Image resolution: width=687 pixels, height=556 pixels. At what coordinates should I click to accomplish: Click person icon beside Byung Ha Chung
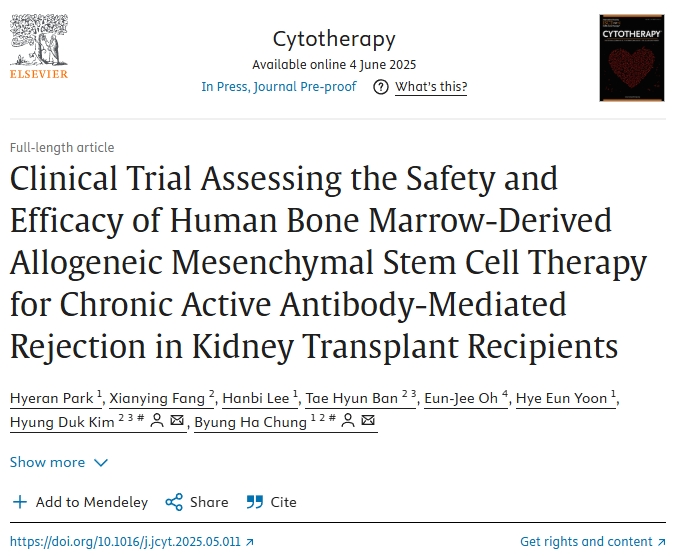coord(347,422)
